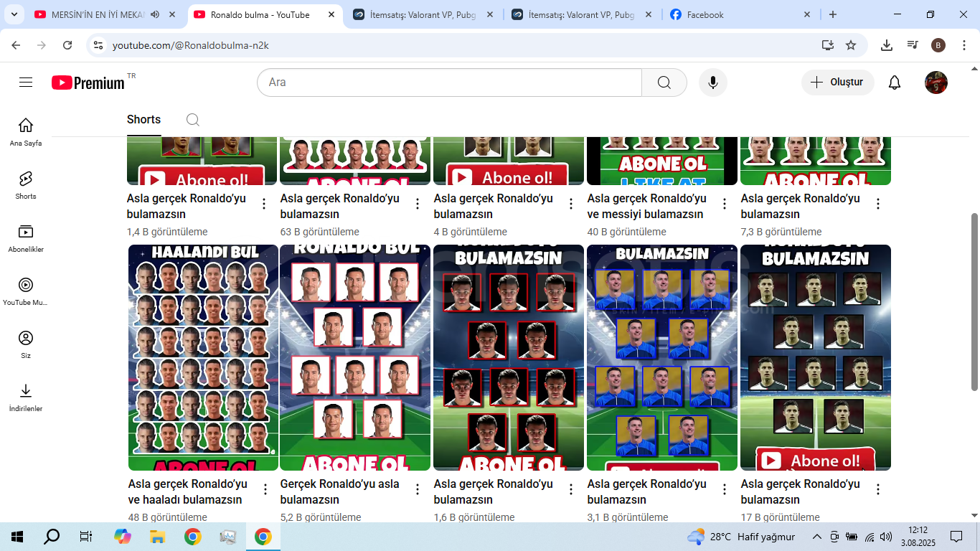
Task: Open İndirilenler downloads in sidebar
Action: [26, 397]
